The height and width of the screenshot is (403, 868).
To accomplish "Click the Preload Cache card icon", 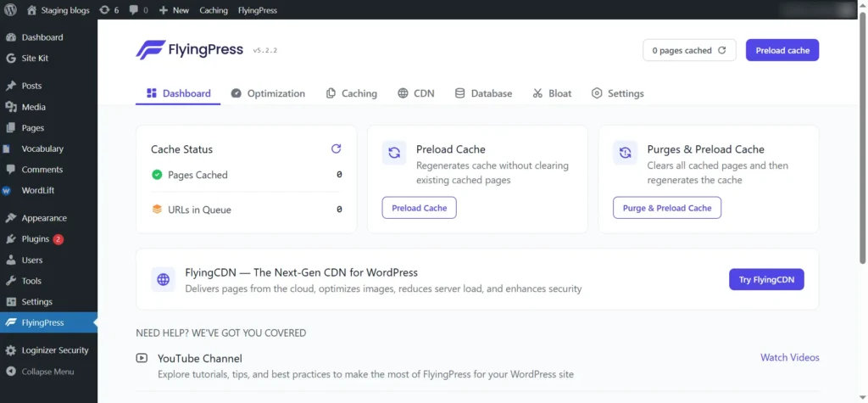I will coord(394,153).
